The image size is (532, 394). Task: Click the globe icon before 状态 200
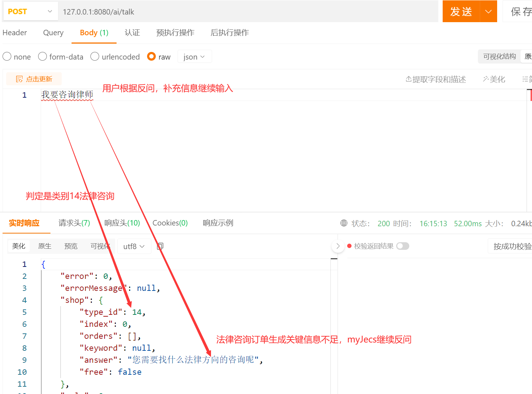click(x=344, y=223)
